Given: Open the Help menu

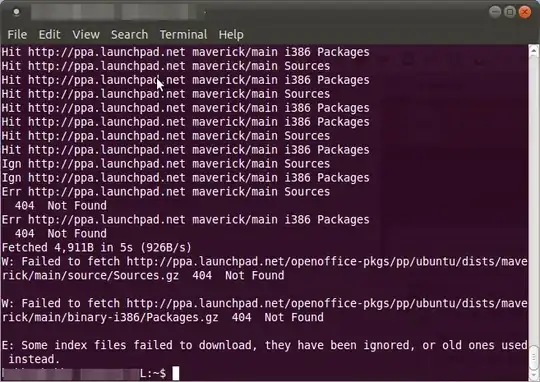Looking at the screenshot, I should pyautogui.click(x=231, y=34).
